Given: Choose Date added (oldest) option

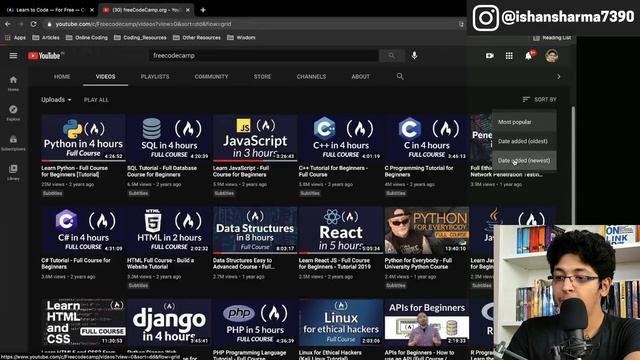Looking at the screenshot, I should coord(524,141).
